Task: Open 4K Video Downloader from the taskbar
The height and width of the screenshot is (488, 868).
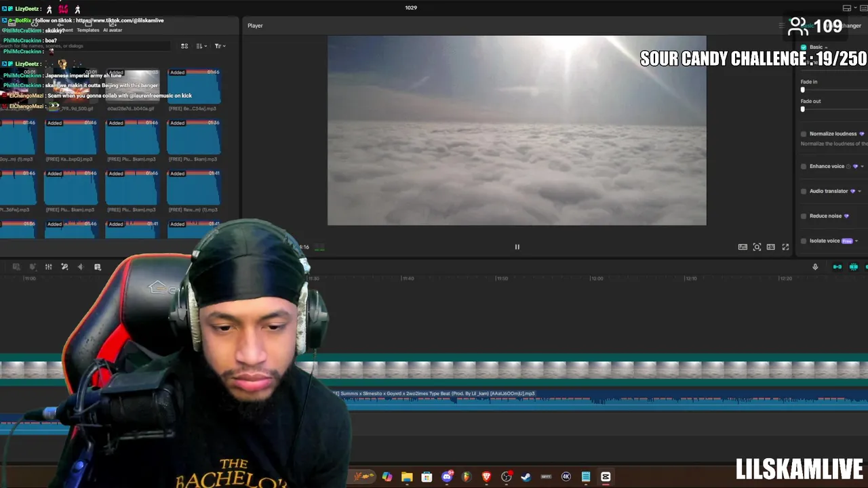Action: point(566,477)
